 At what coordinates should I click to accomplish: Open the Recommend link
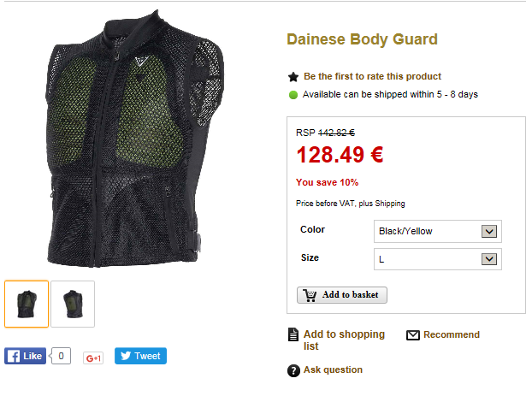[452, 334]
